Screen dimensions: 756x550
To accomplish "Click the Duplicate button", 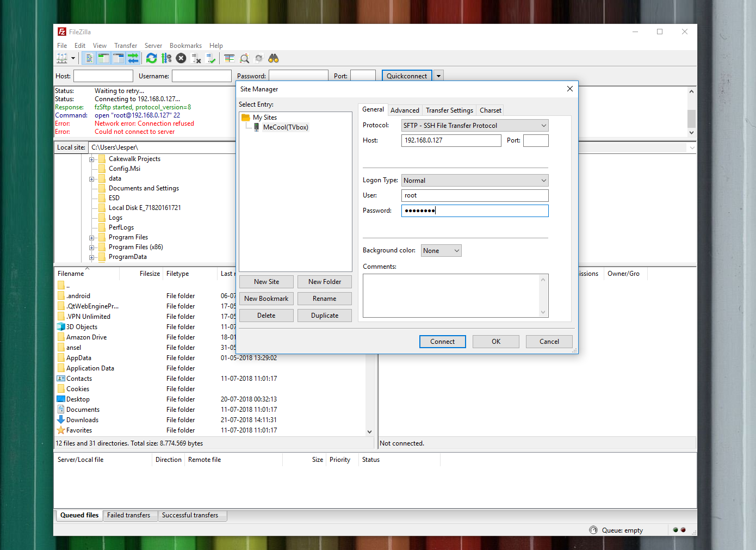I will point(325,316).
